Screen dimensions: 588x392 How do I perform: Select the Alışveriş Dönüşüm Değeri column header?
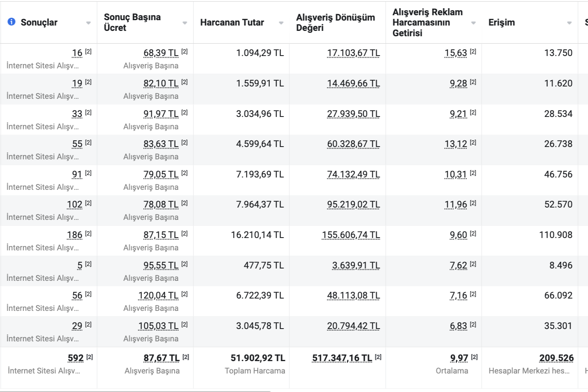[335, 23]
